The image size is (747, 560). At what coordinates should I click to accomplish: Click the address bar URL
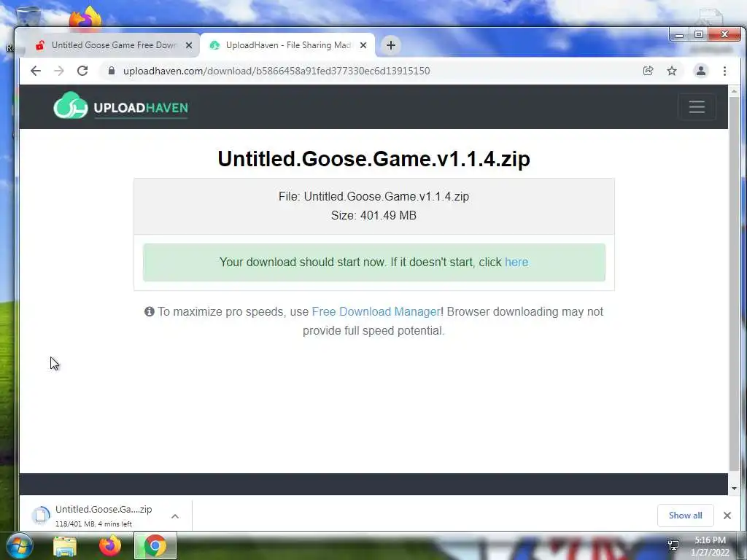click(276, 71)
